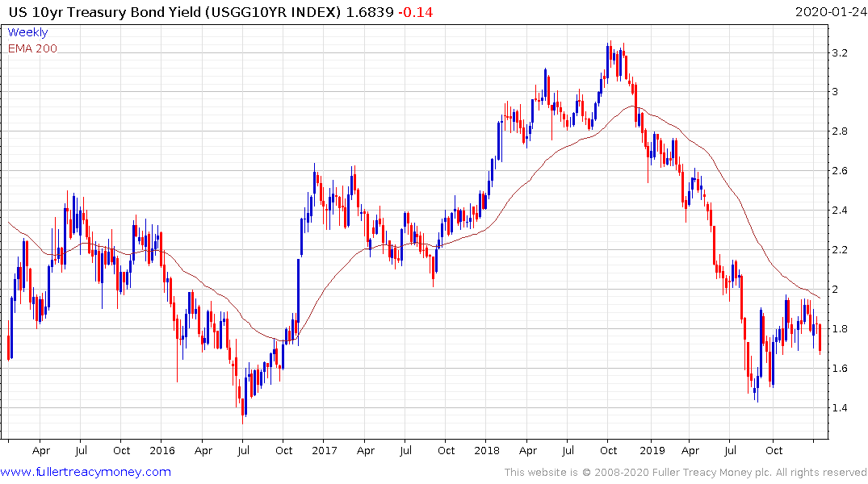Click the '2017' x-axis label
868x484 pixels.
325,451
